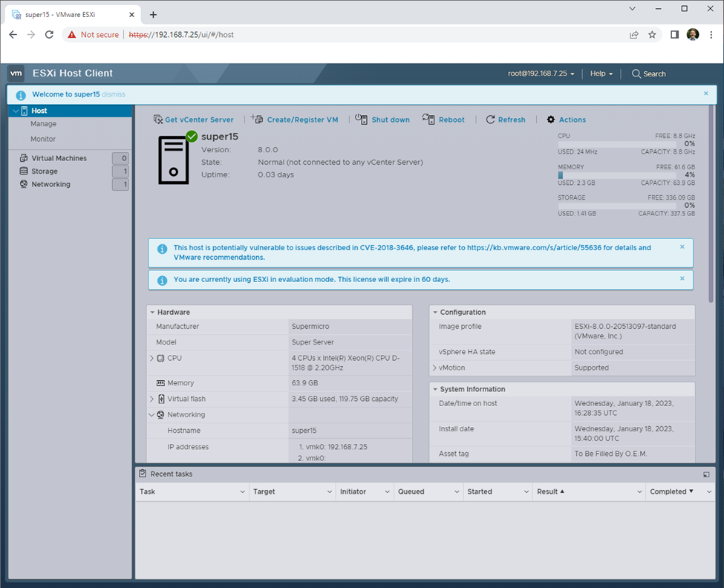Open the Help dropdown menu
The width and height of the screenshot is (724, 588).
601,73
